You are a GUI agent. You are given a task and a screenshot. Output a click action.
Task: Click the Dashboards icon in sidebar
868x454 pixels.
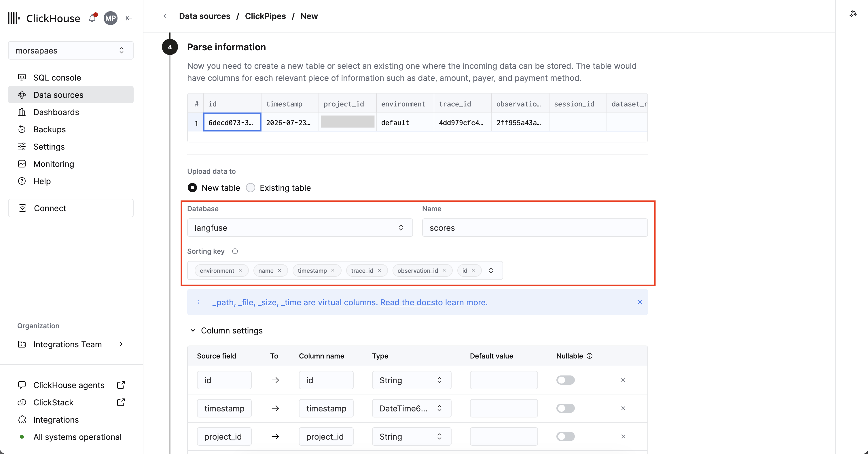[22, 112]
